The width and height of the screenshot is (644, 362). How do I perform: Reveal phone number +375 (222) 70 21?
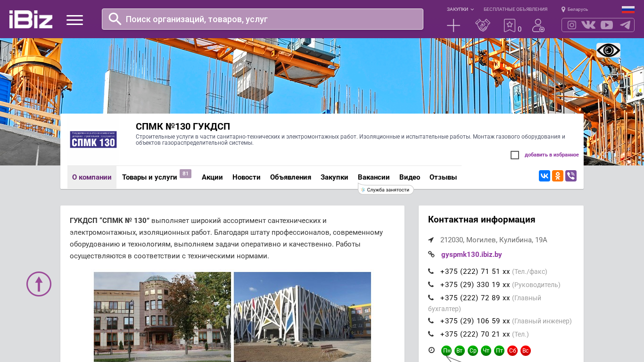[475, 334]
